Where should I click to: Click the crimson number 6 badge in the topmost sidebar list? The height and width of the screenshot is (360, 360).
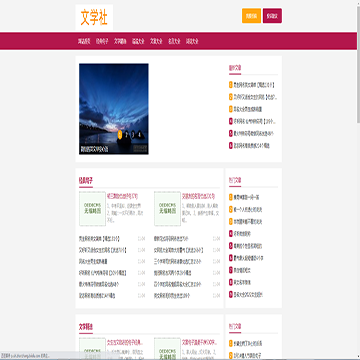coord(231,145)
